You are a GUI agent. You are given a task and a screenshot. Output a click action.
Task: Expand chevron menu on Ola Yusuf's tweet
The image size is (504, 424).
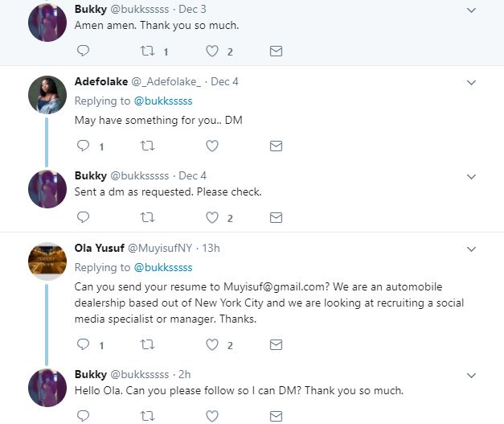472,249
